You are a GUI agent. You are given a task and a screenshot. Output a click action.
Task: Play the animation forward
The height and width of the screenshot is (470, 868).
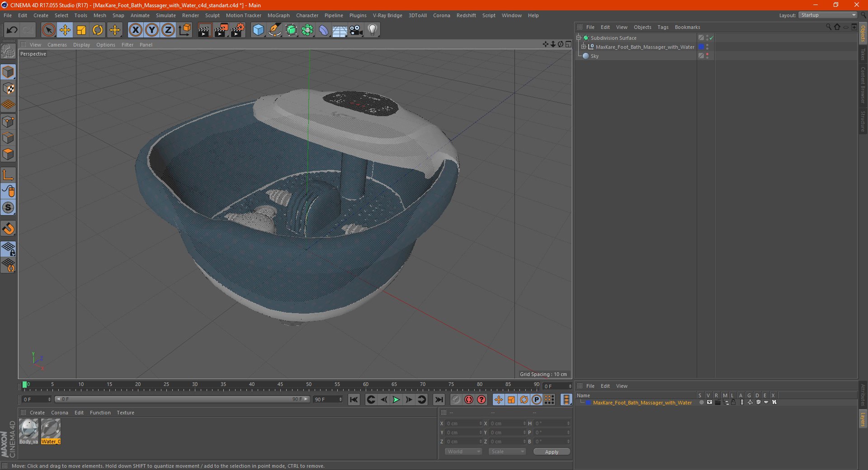click(x=396, y=399)
